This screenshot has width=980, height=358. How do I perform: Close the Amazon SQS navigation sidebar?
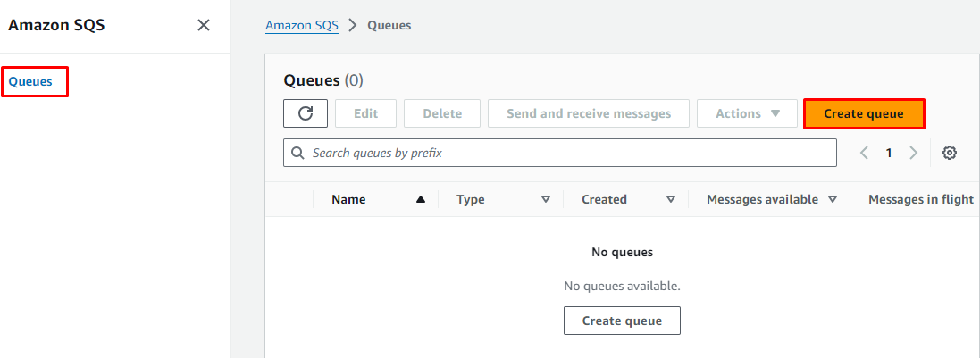(204, 25)
